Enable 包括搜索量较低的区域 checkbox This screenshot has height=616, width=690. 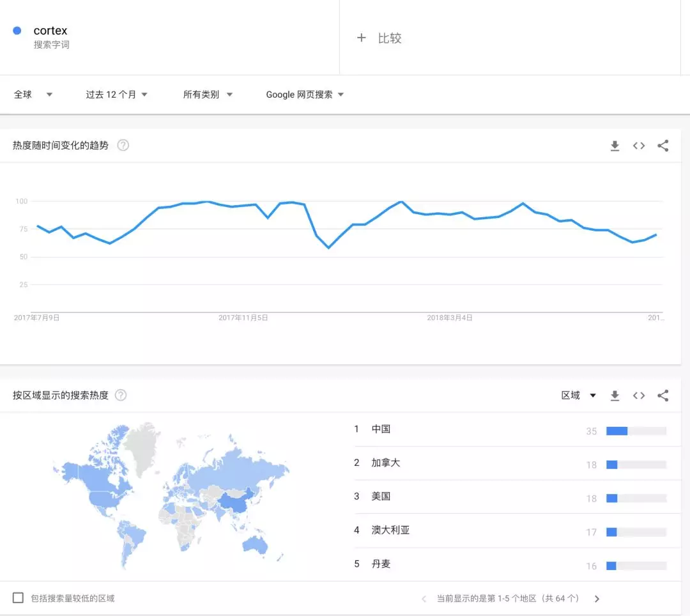coord(18,597)
